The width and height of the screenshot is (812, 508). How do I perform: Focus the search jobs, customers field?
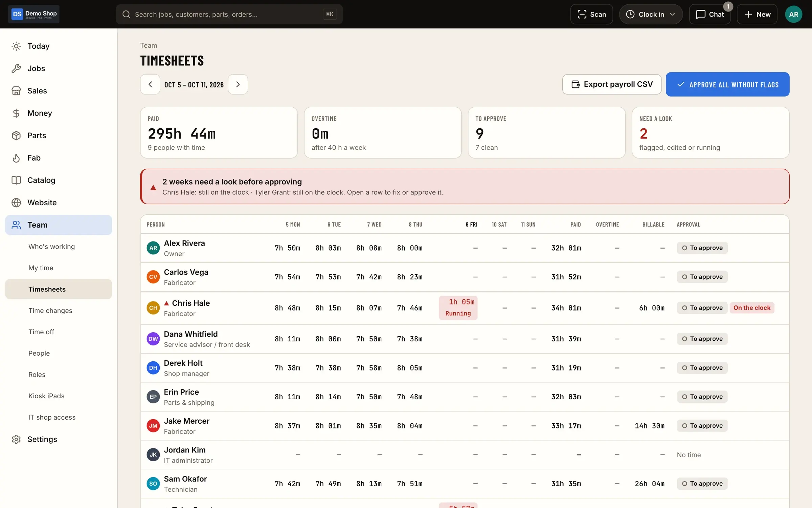click(229, 14)
